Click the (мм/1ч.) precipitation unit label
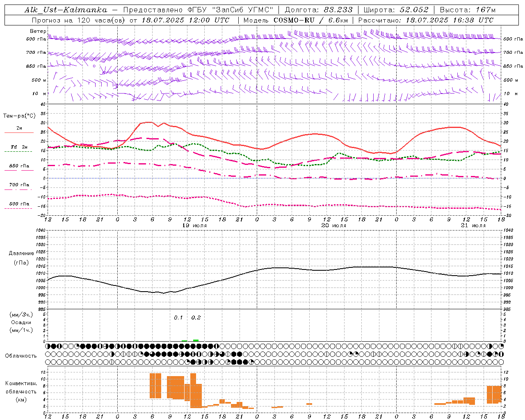Viewport: 525px width, 420px height. point(21,330)
